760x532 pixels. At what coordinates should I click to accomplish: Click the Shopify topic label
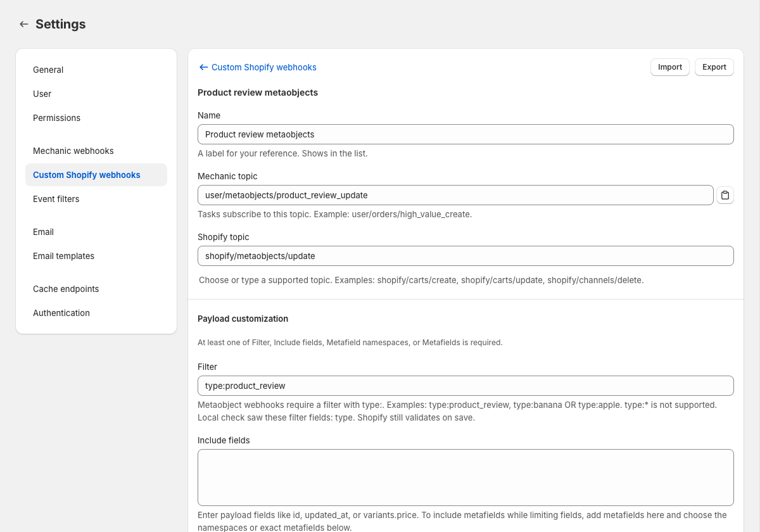(x=224, y=237)
